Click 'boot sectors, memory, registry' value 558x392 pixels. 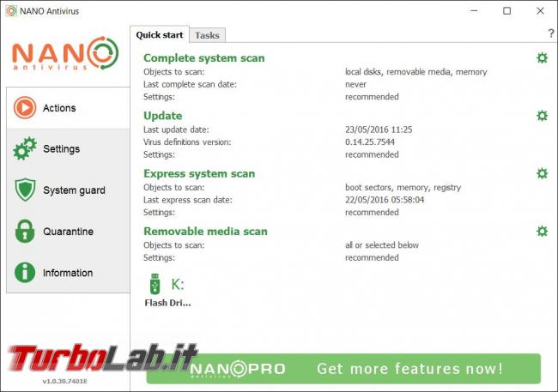[403, 188]
